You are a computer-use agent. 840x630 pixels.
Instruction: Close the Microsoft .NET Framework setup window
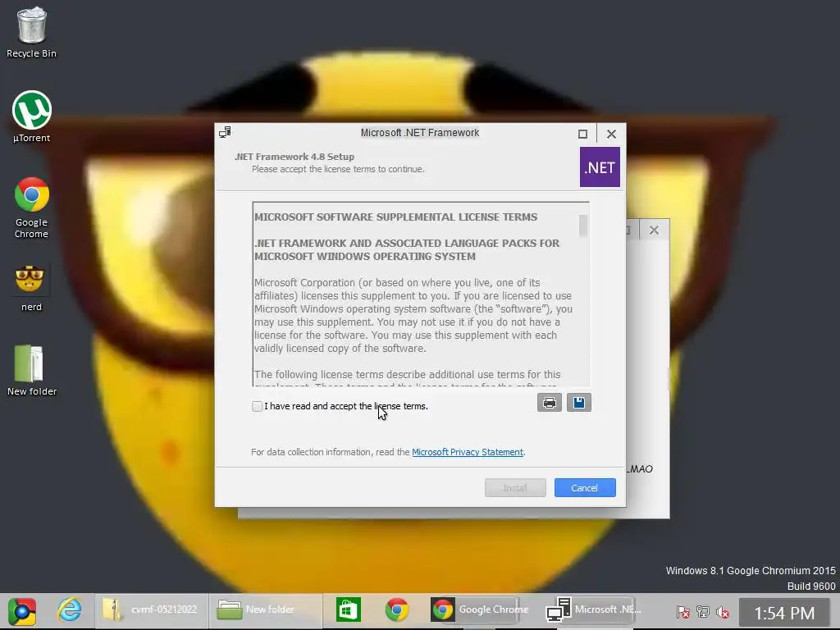611,134
